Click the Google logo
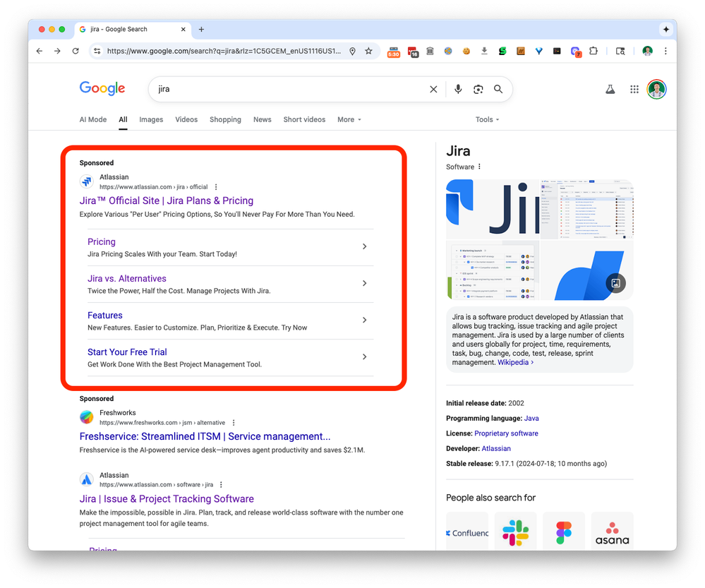The image size is (705, 588). pos(102,89)
